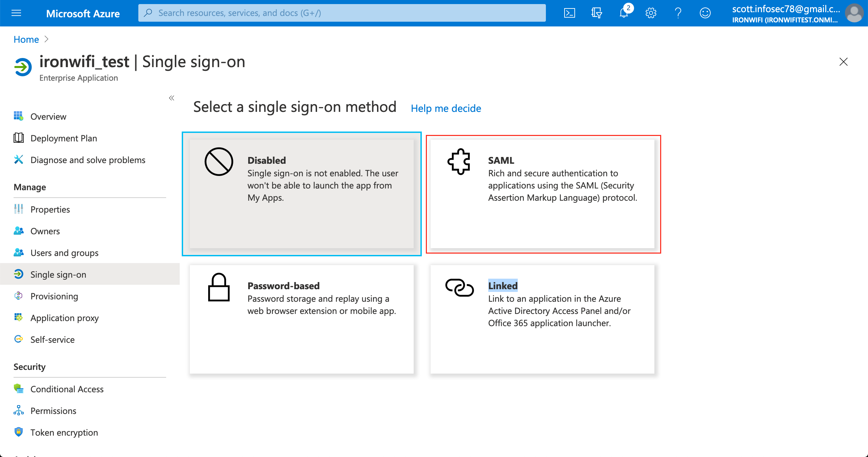Open Token encryption via its shield icon
This screenshot has width=868, height=457.
tap(19, 432)
